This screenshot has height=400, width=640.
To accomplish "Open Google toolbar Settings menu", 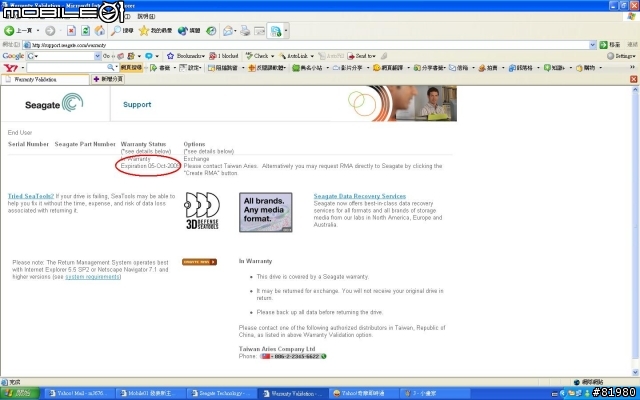I will tap(621, 56).
